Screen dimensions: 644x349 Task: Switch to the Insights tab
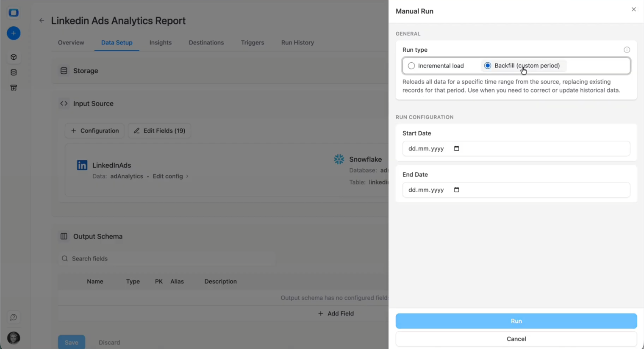coord(160,42)
